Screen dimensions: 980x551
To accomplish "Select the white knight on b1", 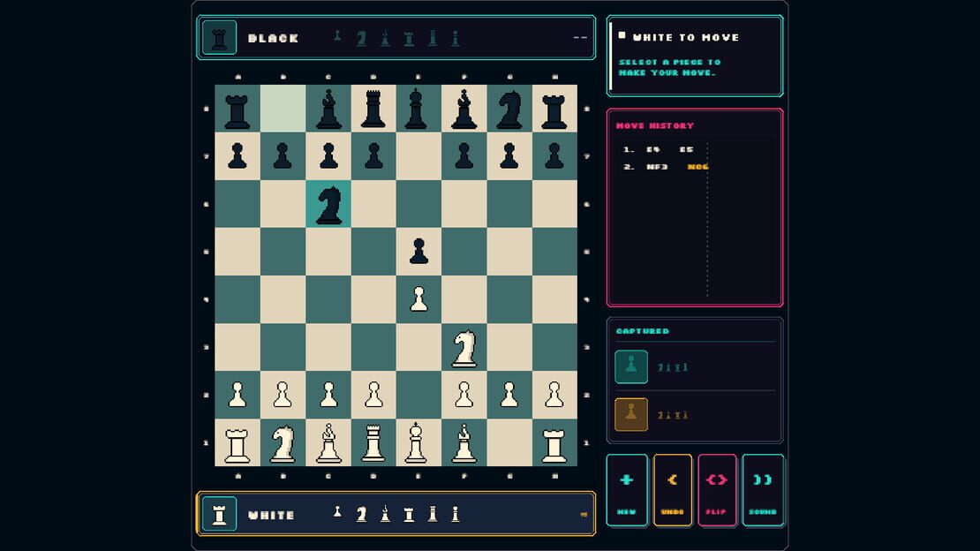I will click(283, 442).
